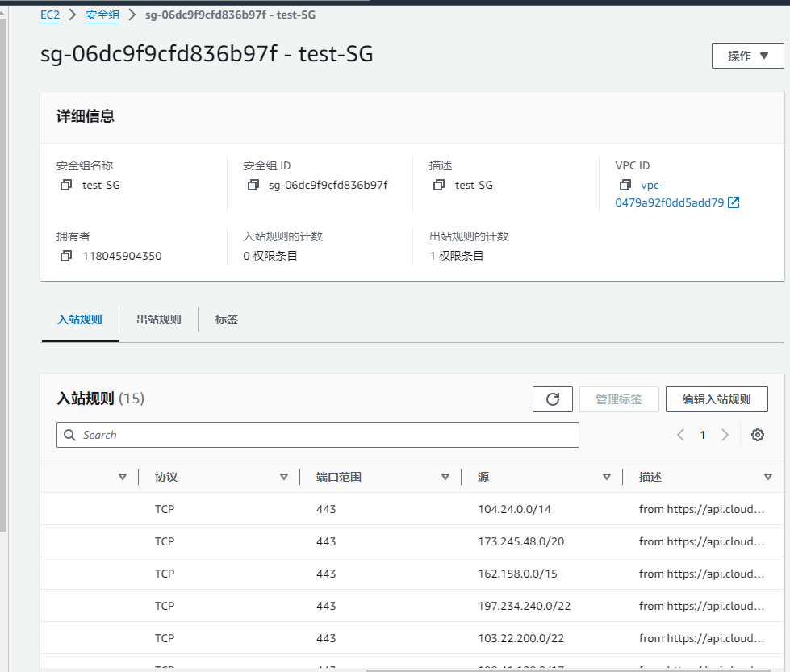Copy the description field test-SG
This screenshot has width=790, height=672.
(x=439, y=185)
